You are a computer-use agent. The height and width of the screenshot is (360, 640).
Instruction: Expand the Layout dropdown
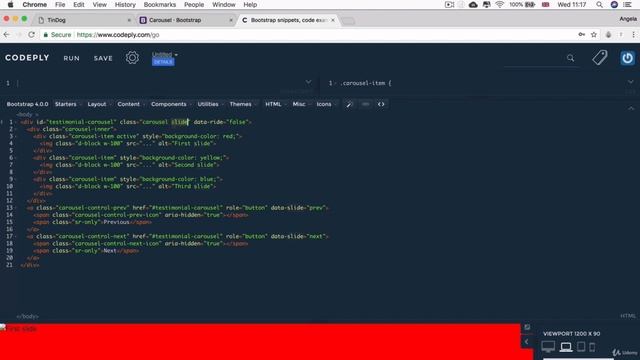99,104
